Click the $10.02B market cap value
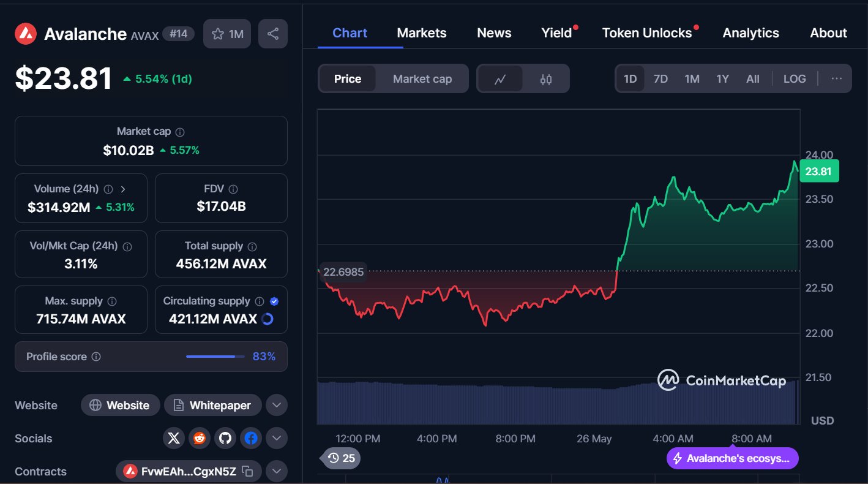Viewport: 868px width, 484px height. coord(129,150)
